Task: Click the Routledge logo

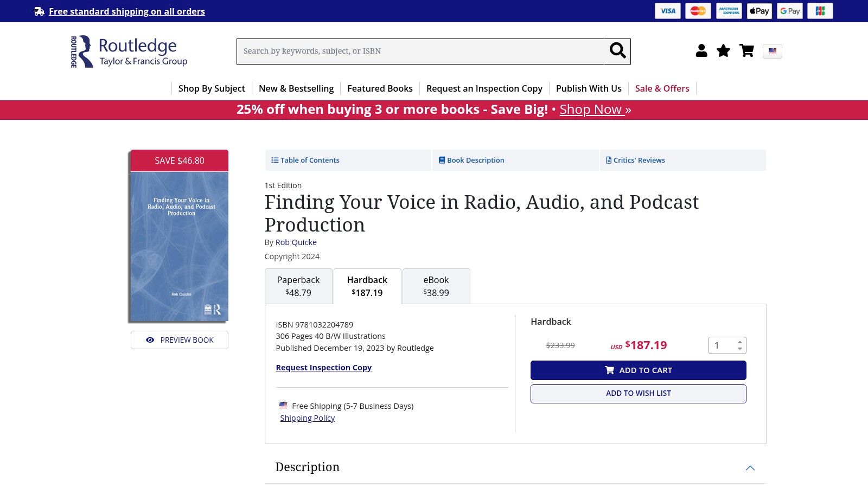Action: (x=129, y=52)
